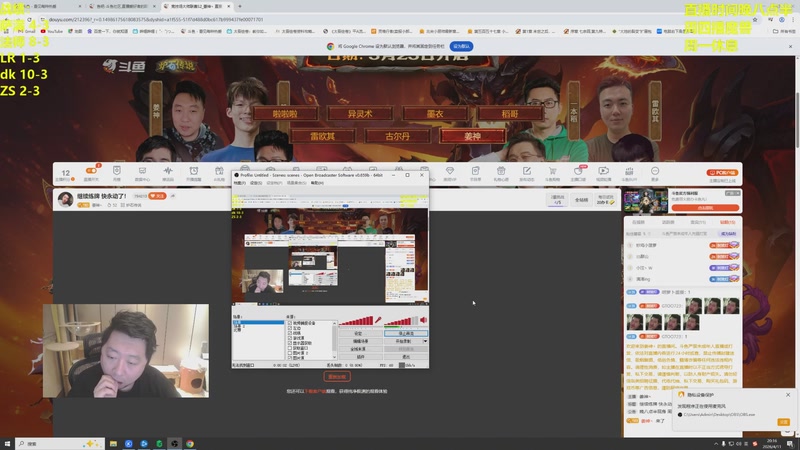Select the 古尔丹 tab on the banner

click(397, 136)
